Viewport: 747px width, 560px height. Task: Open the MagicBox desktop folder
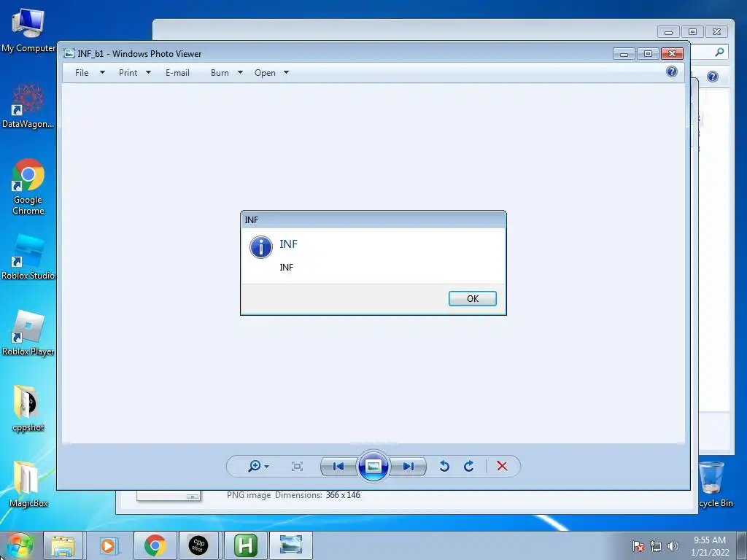28,484
